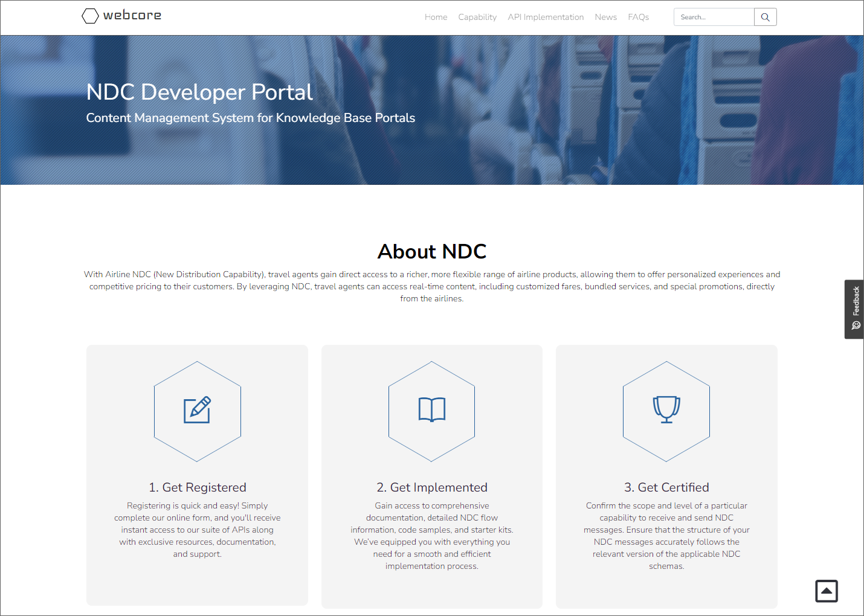Open the Feedback side tab
Screen dimensions: 864x616
[x=854, y=309]
